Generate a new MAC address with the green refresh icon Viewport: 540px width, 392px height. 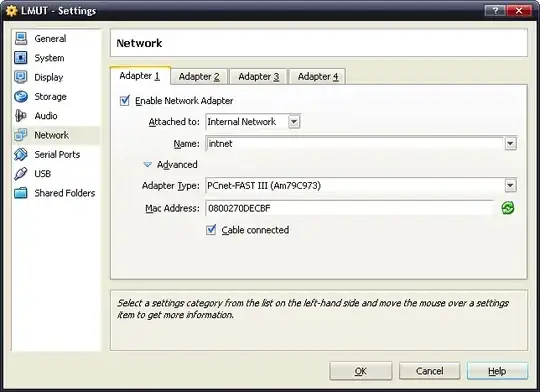tap(508, 208)
